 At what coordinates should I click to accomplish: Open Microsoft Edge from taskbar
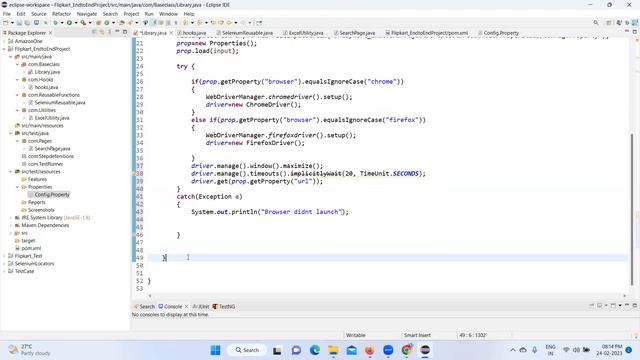click(x=315, y=350)
